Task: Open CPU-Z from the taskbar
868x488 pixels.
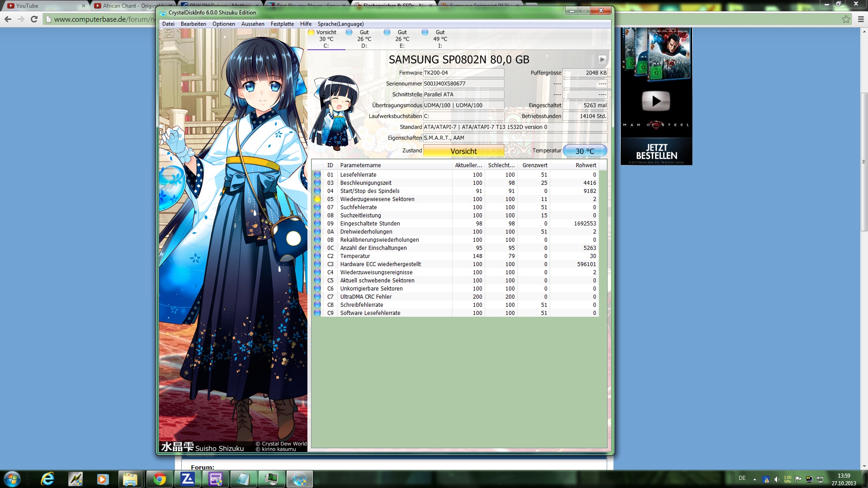Action: pos(216,479)
